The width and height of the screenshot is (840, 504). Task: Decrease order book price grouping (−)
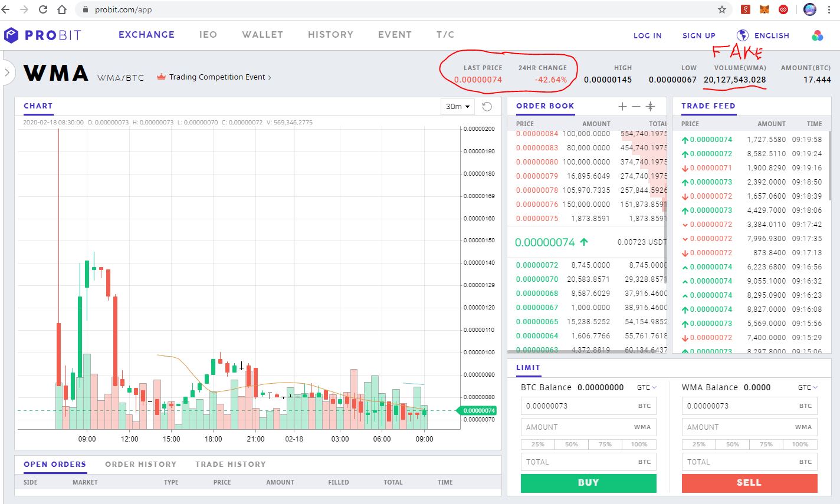coord(636,106)
